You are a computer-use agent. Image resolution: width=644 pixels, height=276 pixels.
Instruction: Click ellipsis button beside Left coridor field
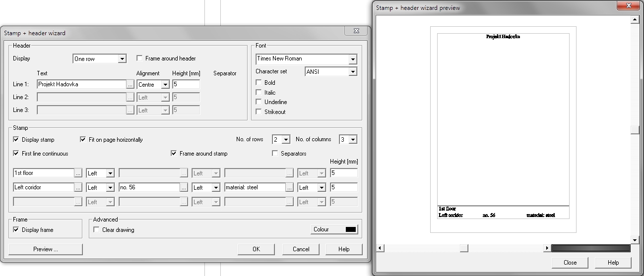tap(78, 188)
